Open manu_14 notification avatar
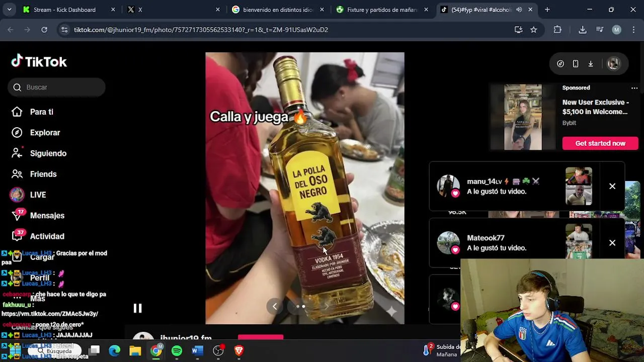 pyautogui.click(x=448, y=186)
